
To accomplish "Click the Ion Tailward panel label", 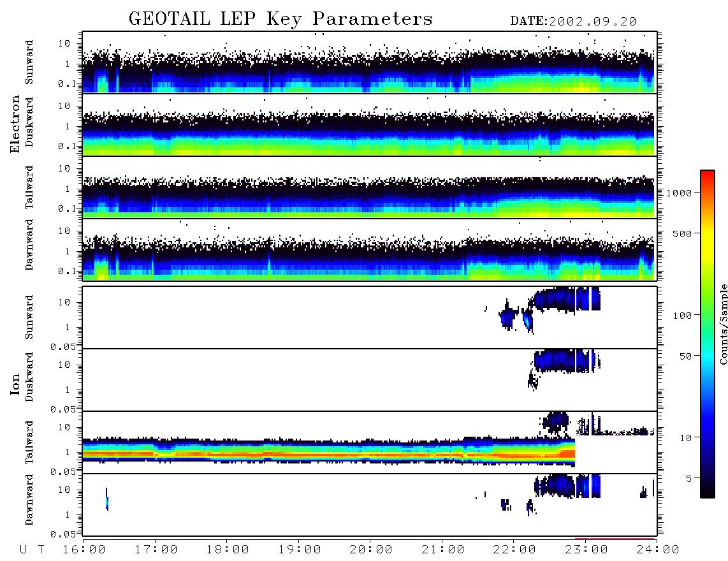I will (x=29, y=442).
